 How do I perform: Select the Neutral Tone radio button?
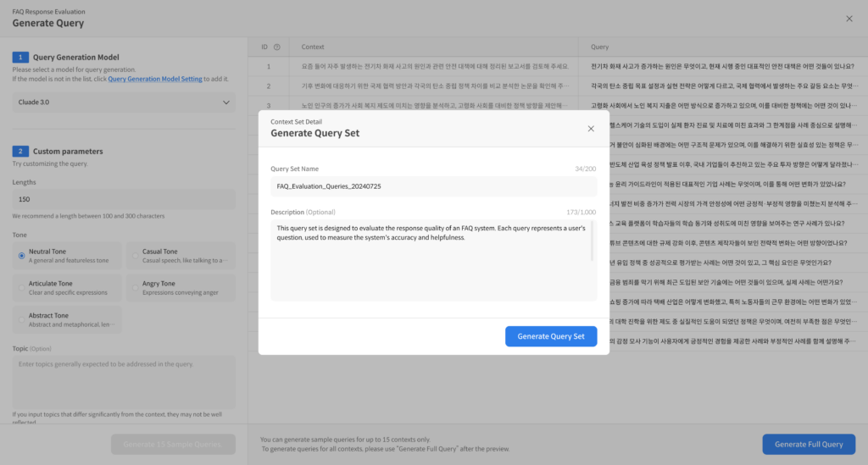pos(21,256)
